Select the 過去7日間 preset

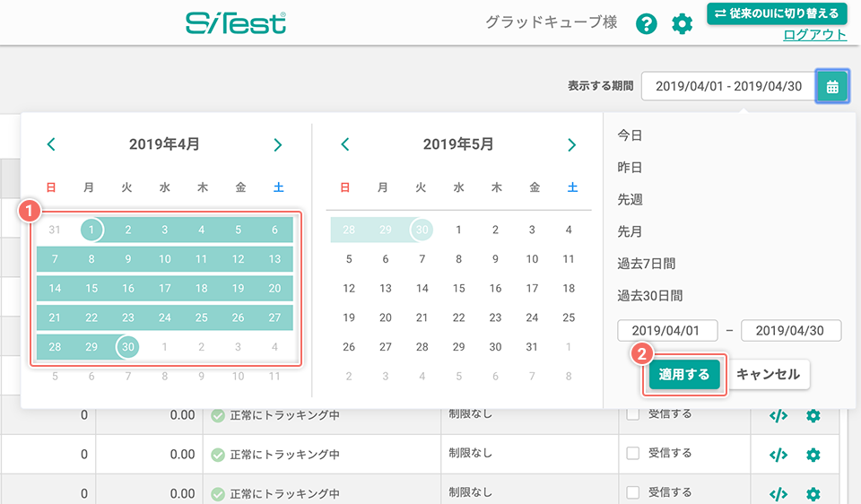[x=647, y=264]
